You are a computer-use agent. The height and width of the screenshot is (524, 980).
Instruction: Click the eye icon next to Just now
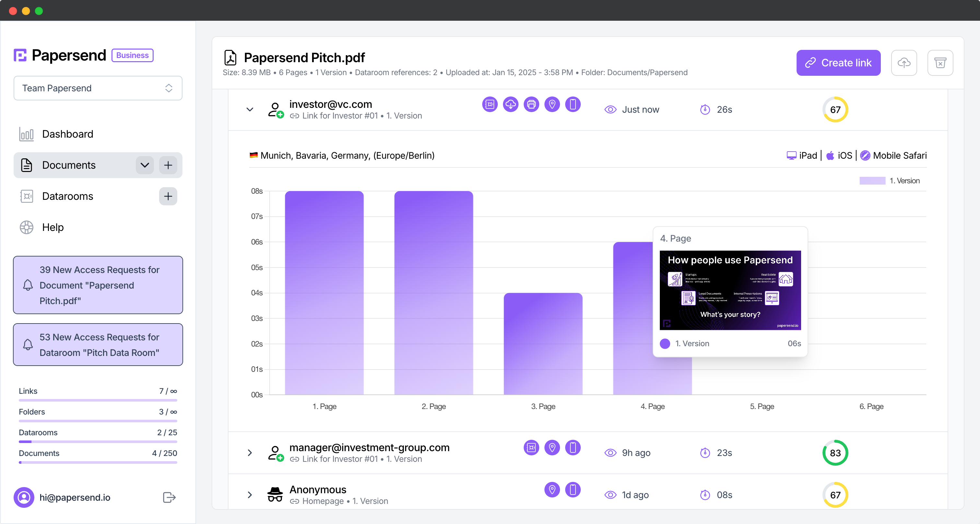pos(610,109)
